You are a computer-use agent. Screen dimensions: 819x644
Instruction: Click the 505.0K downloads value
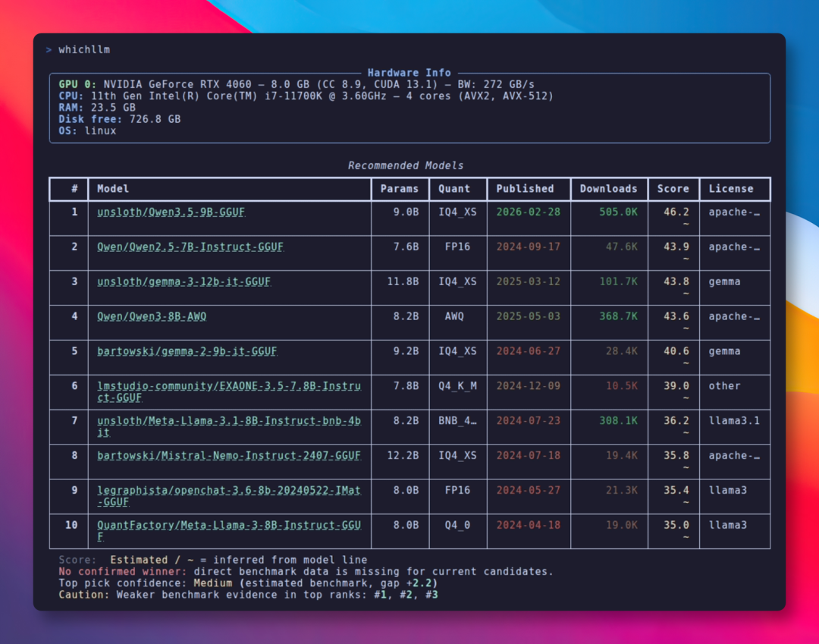(619, 212)
